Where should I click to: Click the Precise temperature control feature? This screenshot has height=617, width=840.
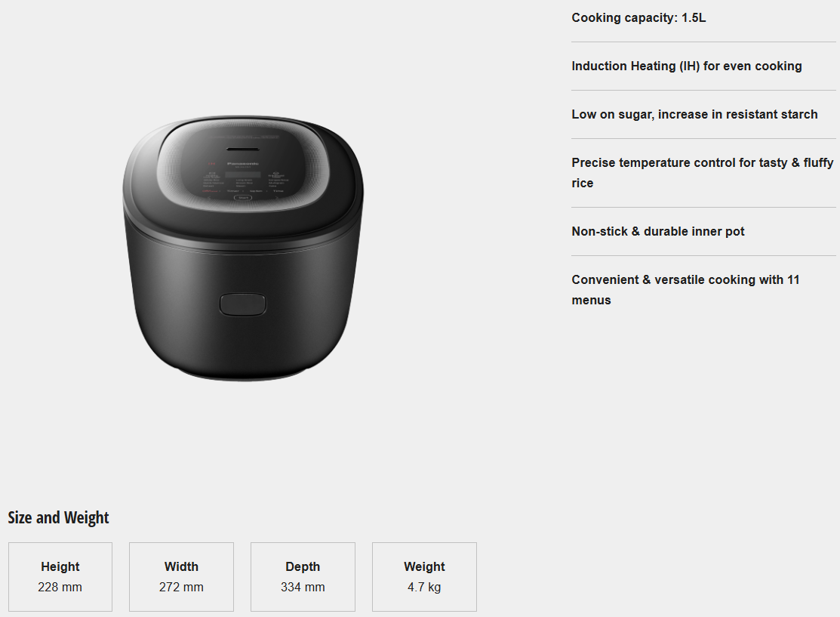click(x=703, y=173)
